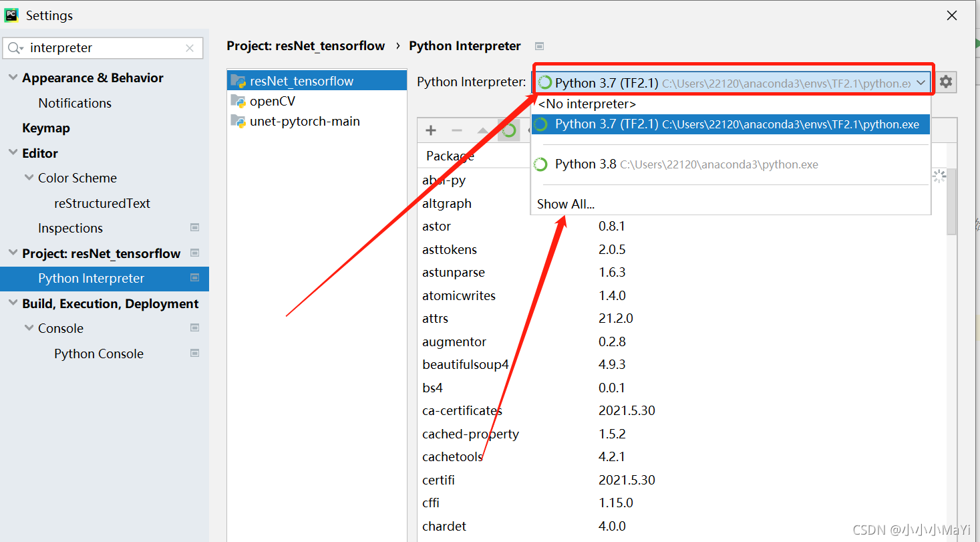Select the resNet_tensorflow project in the list
The height and width of the screenshot is (542, 980).
(317, 81)
